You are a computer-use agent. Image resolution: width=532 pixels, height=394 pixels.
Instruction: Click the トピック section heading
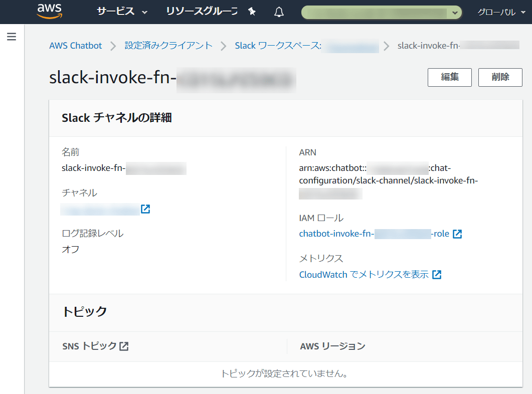[x=85, y=311]
